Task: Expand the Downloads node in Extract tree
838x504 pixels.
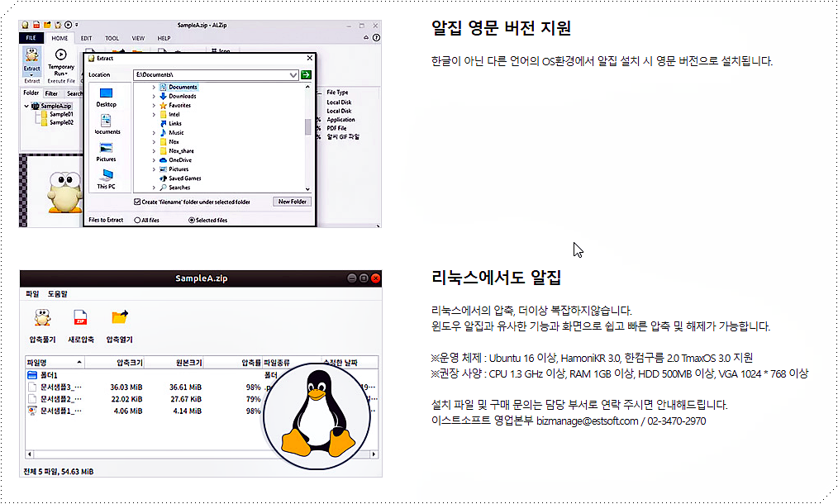Action: coord(154,96)
